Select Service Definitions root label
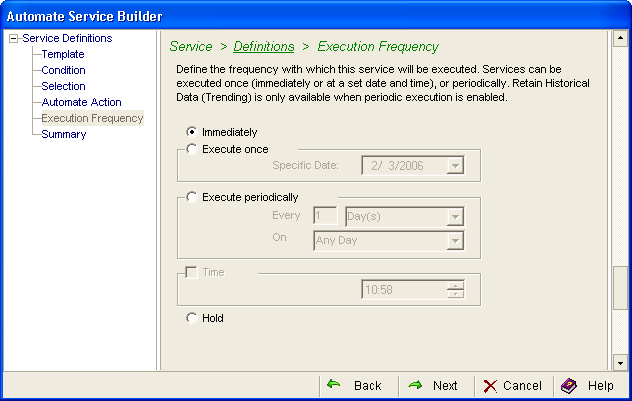 tap(67, 38)
